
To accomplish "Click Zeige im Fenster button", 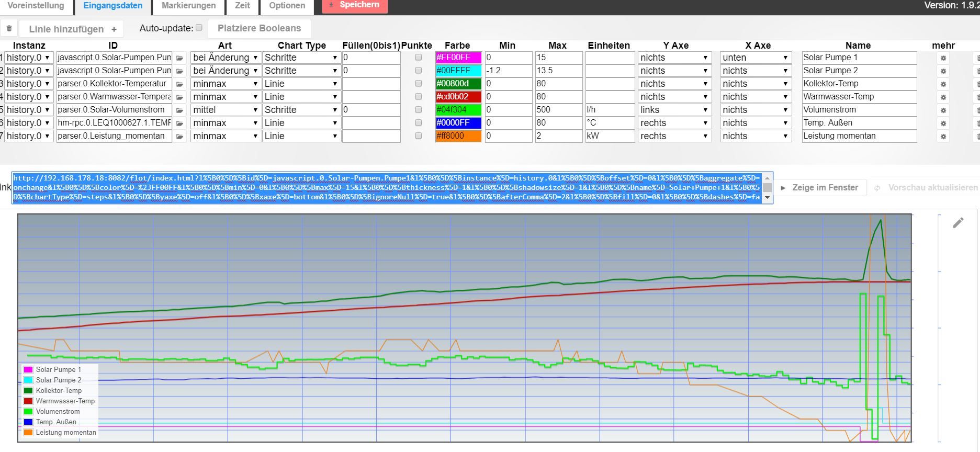I will click(x=820, y=187).
